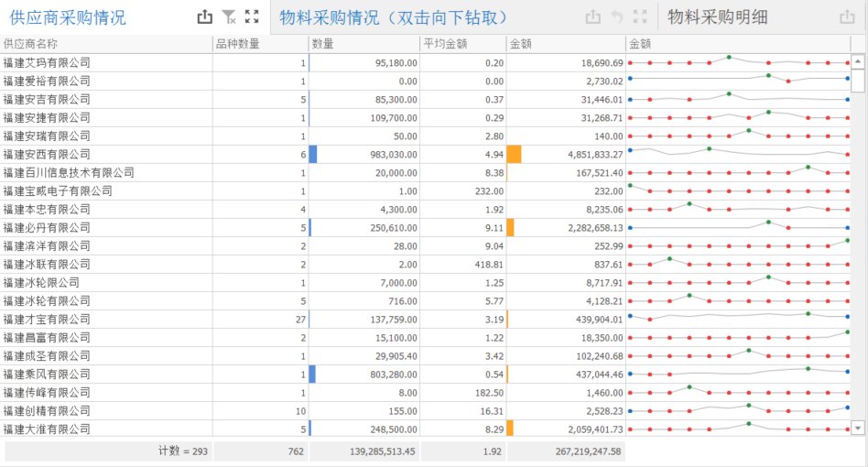This screenshot has height=467, width=868.
Task: Open the 物料采购明细 tab title
Action: tap(718, 17)
